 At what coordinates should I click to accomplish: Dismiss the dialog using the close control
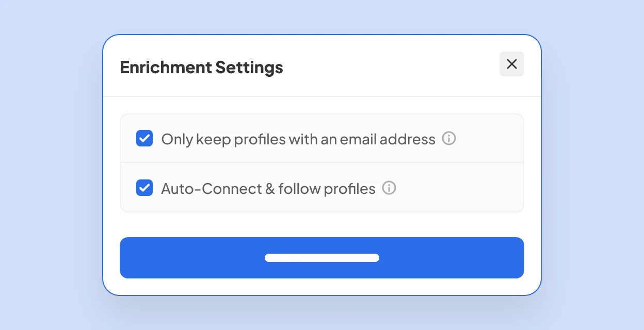(511, 64)
